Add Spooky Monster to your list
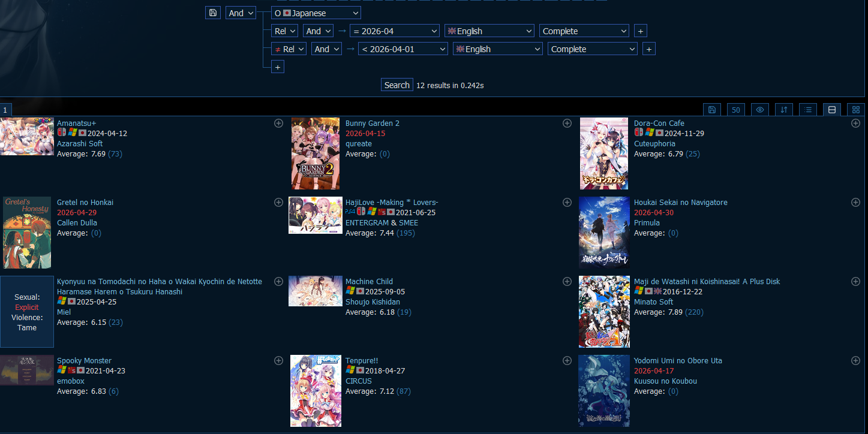The width and height of the screenshot is (868, 434). [x=278, y=360]
